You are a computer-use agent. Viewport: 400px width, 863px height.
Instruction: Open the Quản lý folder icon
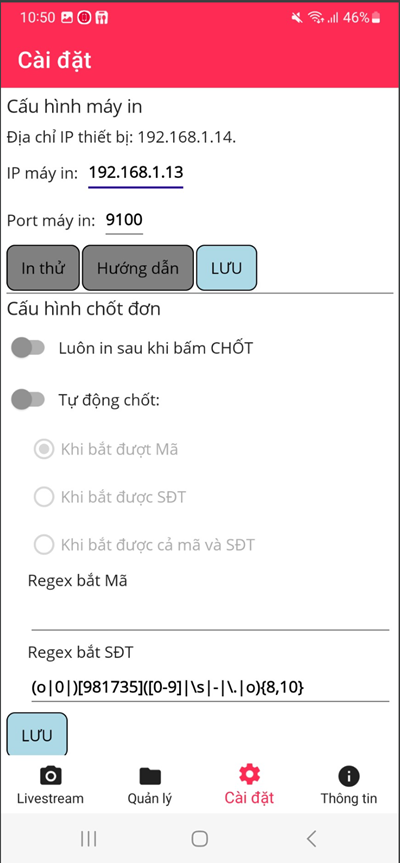point(150,776)
